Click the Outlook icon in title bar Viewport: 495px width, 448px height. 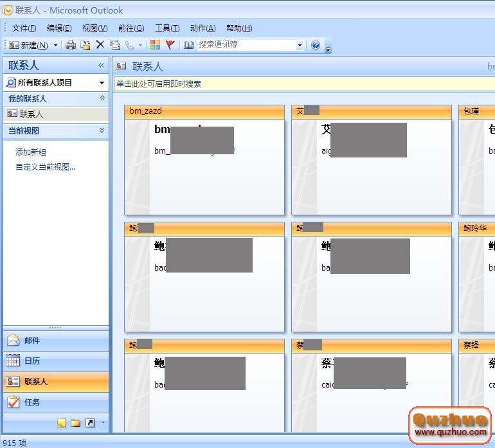pos(7,10)
